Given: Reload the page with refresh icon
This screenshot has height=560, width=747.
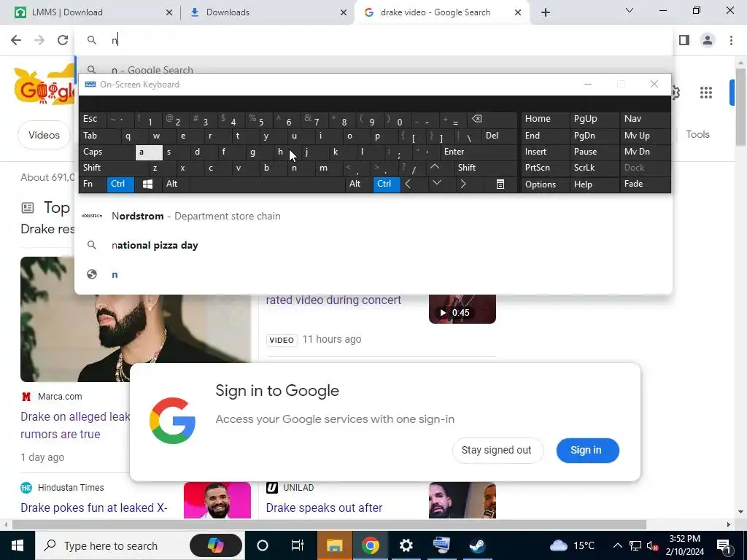Looking at the screenshot, I should 63,40.
